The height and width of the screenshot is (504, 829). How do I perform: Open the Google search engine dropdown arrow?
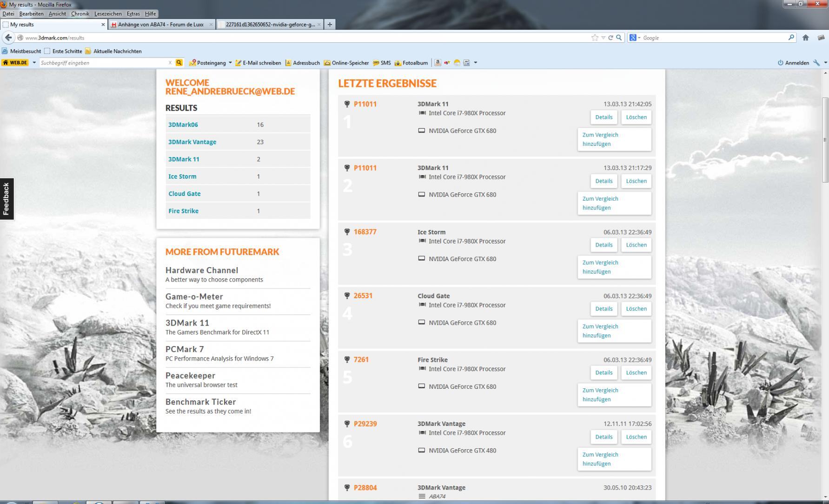tap(639, 38)
